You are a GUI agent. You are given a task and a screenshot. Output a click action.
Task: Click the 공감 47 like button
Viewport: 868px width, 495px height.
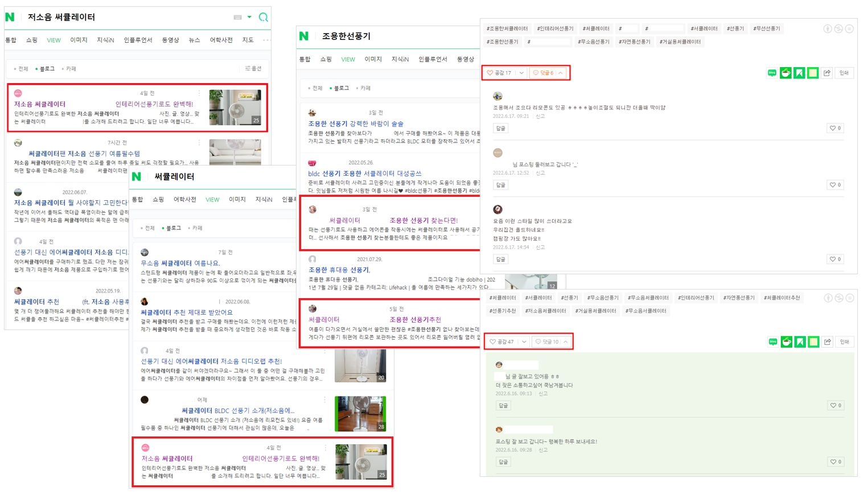coord(502,342)
